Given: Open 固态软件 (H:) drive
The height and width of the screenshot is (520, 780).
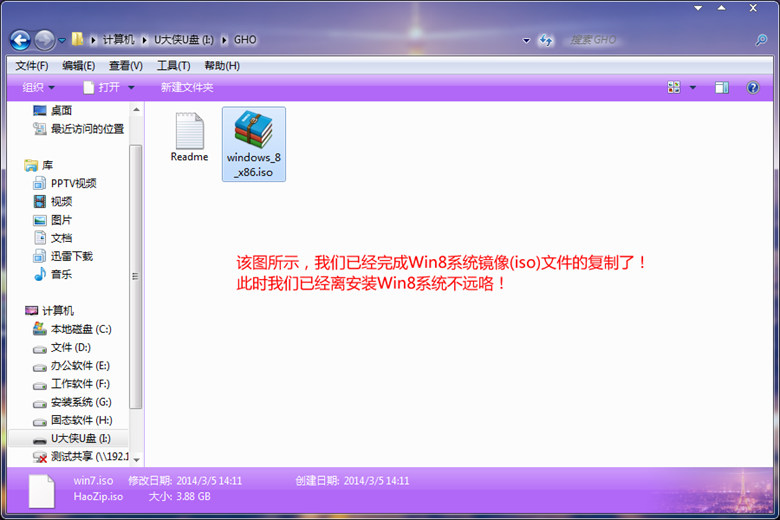Looking at the screenshot, I should (73, 420).
